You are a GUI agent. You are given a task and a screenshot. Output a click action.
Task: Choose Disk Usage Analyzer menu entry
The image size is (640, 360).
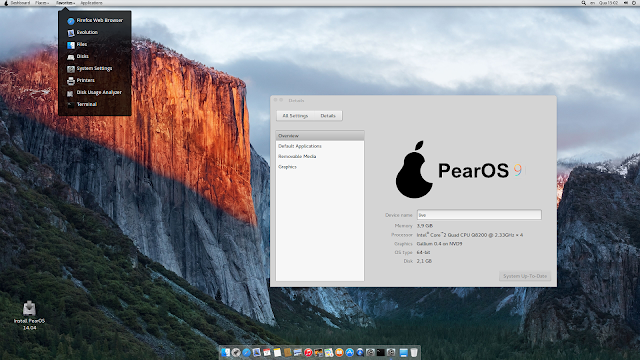pos(95,92)
